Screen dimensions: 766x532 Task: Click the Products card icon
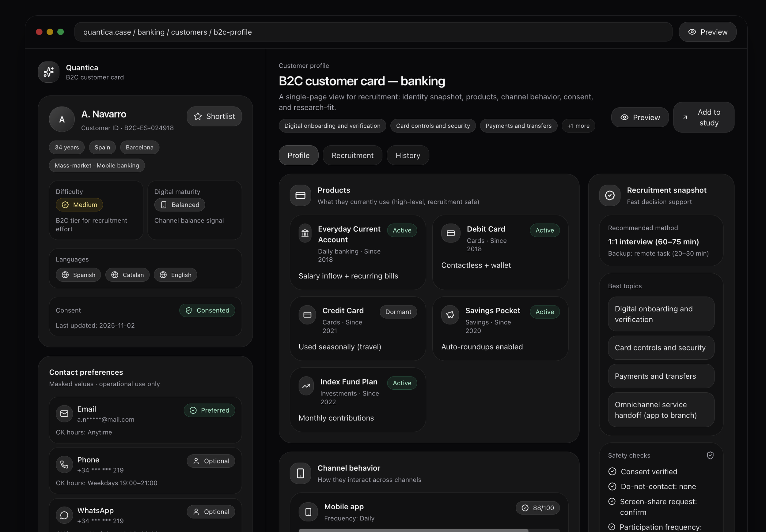300,195
